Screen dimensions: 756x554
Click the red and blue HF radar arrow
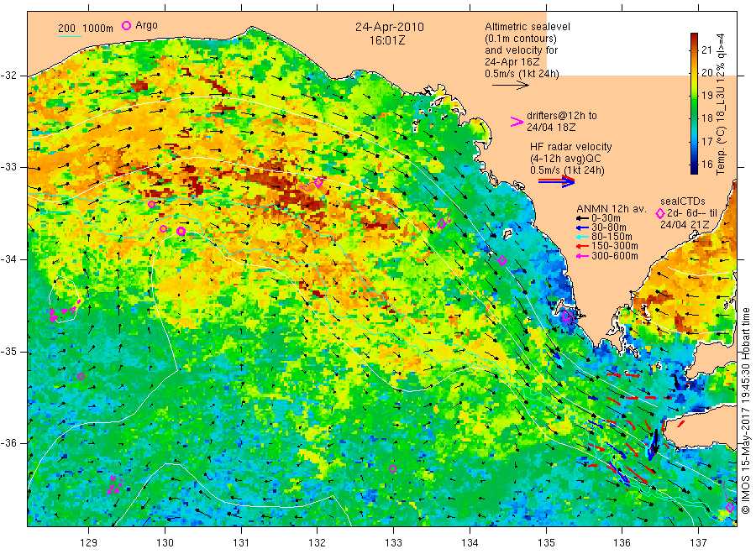(556, 181)
